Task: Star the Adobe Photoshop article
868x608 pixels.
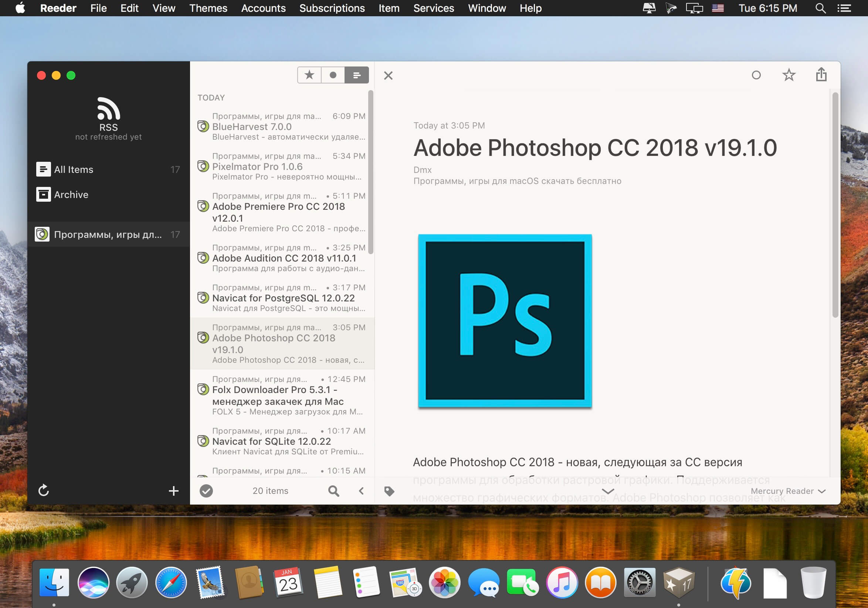Action: (x=789, y=75)
